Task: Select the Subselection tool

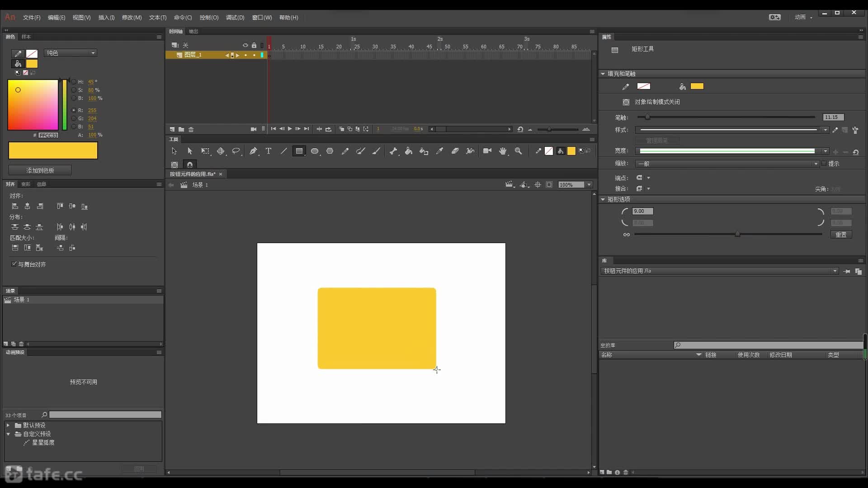Action: [x=189, y=151]
